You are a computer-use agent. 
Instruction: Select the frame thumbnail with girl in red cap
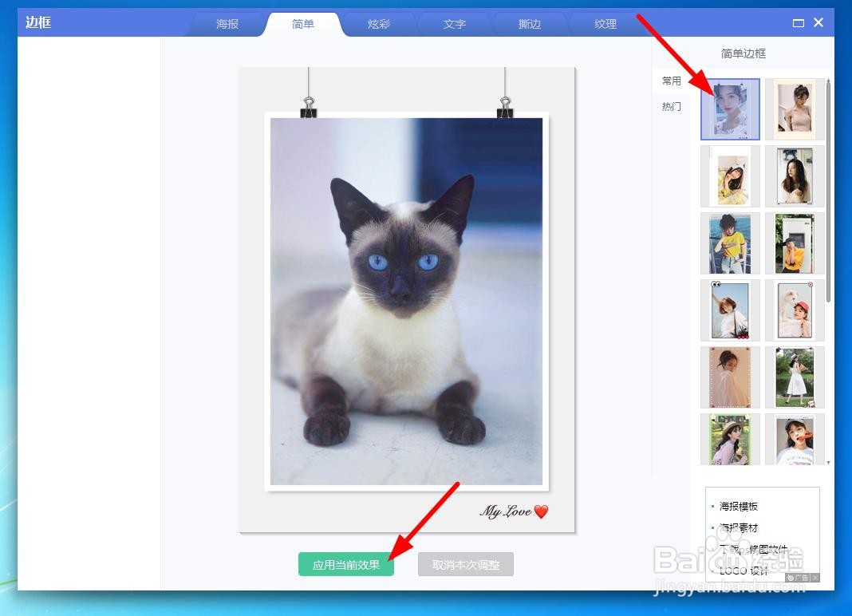click(795, 310)
